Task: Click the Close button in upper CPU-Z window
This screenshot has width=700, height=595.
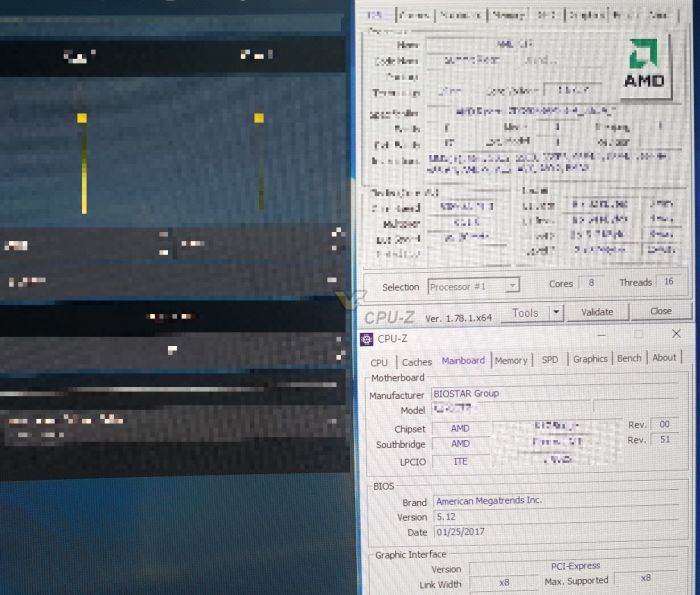Action: pyautogui.click(x=661, y=311)
